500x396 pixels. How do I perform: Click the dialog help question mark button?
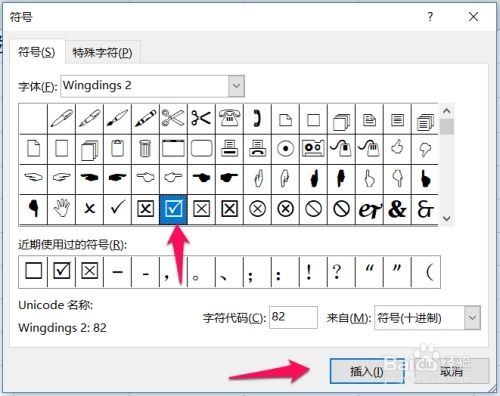click(x=430, y=17)
